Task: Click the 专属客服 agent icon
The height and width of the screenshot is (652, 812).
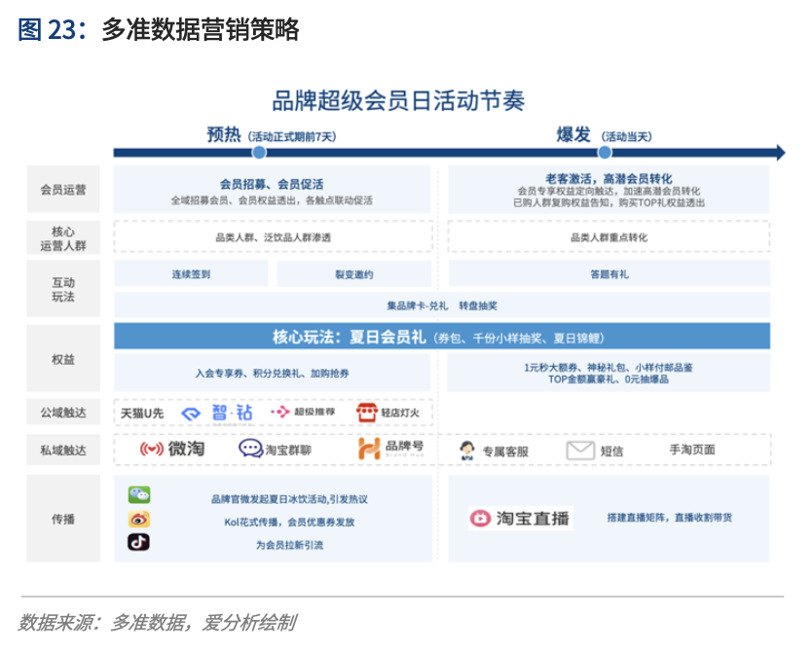Action: (x=467, y=451)
